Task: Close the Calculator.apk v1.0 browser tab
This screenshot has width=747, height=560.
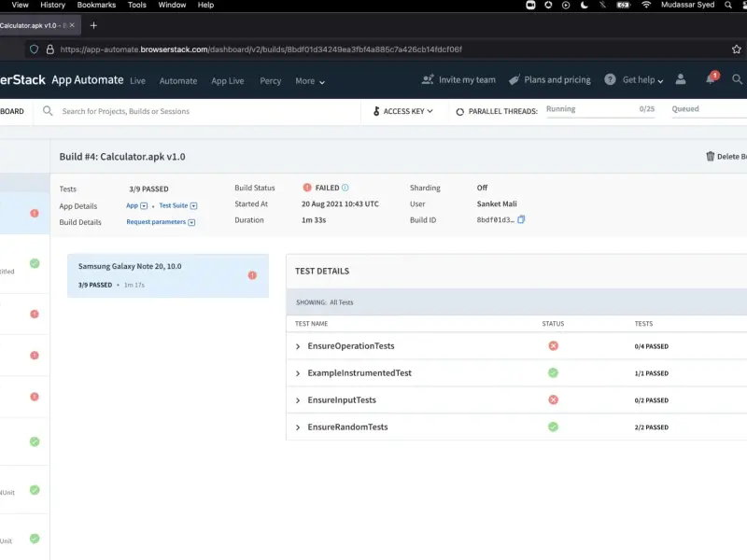Action: point(72,25)
